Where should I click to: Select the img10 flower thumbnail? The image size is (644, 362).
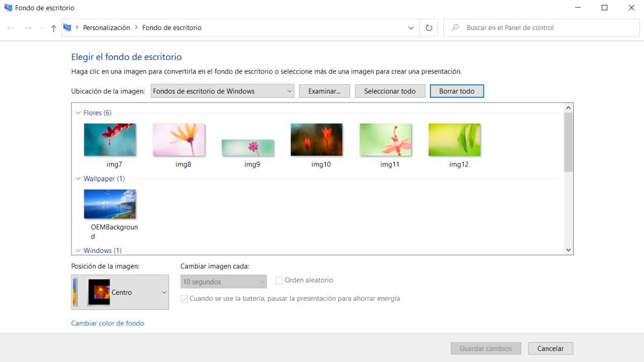(316, 139)
